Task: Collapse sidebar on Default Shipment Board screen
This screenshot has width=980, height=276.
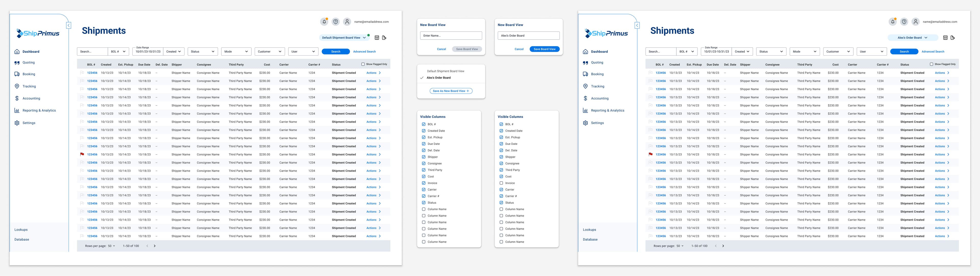Action: [68, 26]
